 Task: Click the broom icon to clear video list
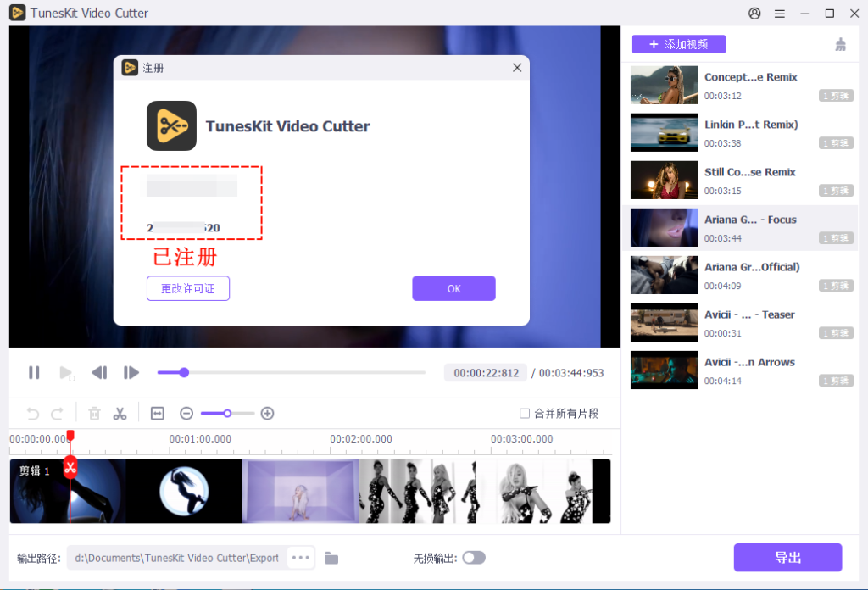pyautogui.click(x=840, y=44)
